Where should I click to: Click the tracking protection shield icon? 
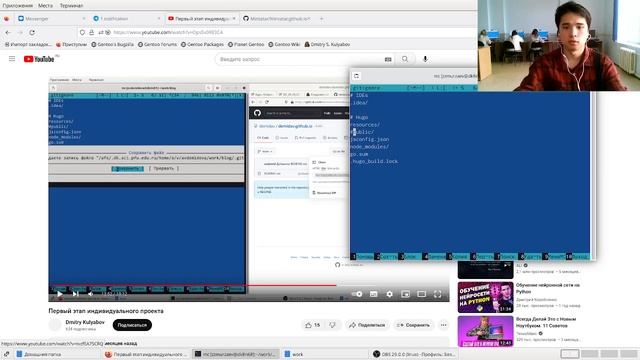click(82, 32)
